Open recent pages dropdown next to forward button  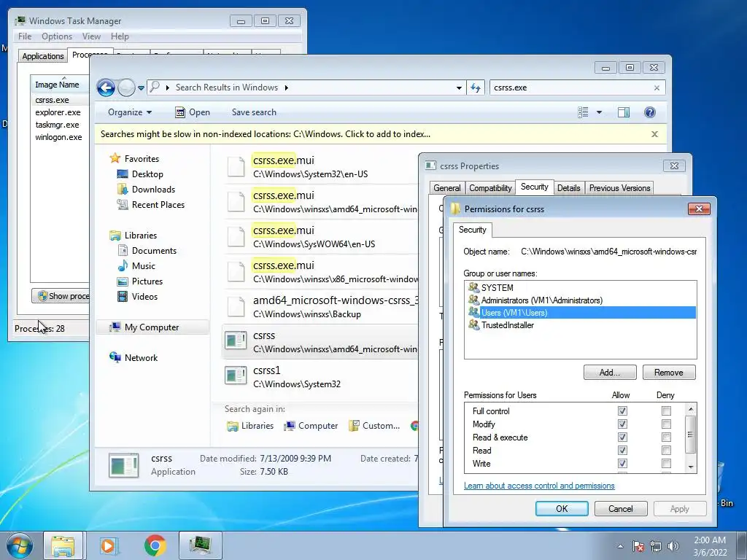click(141, 88)
